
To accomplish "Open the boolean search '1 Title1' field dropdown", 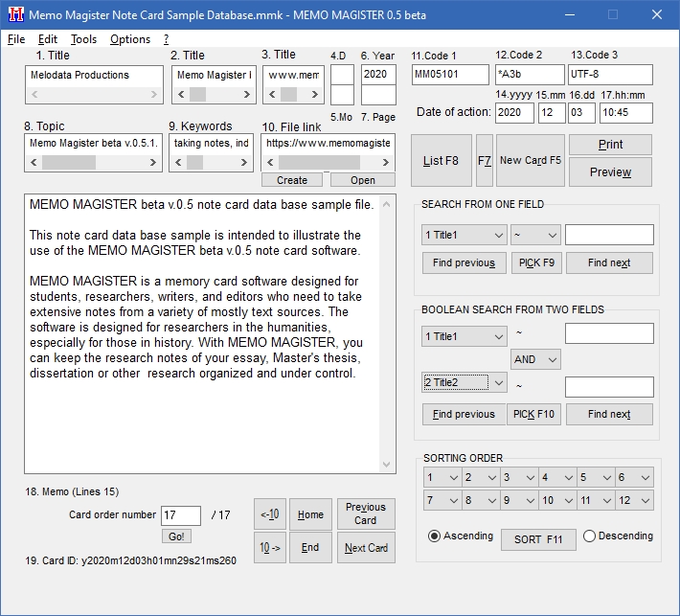I will (x=465, y=336).
